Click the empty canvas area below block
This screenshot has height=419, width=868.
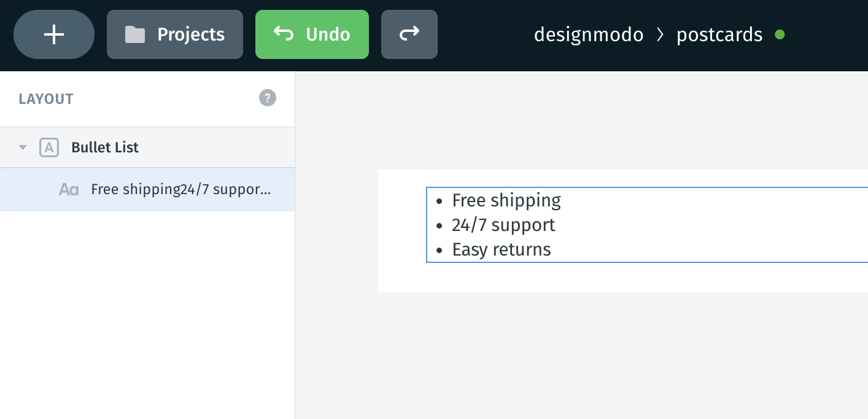pyautogui.click(x=581, y=355)
